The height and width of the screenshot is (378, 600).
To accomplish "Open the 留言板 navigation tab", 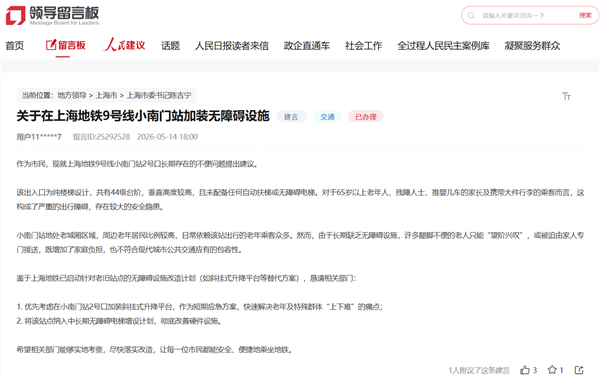I will coord(65,46).
